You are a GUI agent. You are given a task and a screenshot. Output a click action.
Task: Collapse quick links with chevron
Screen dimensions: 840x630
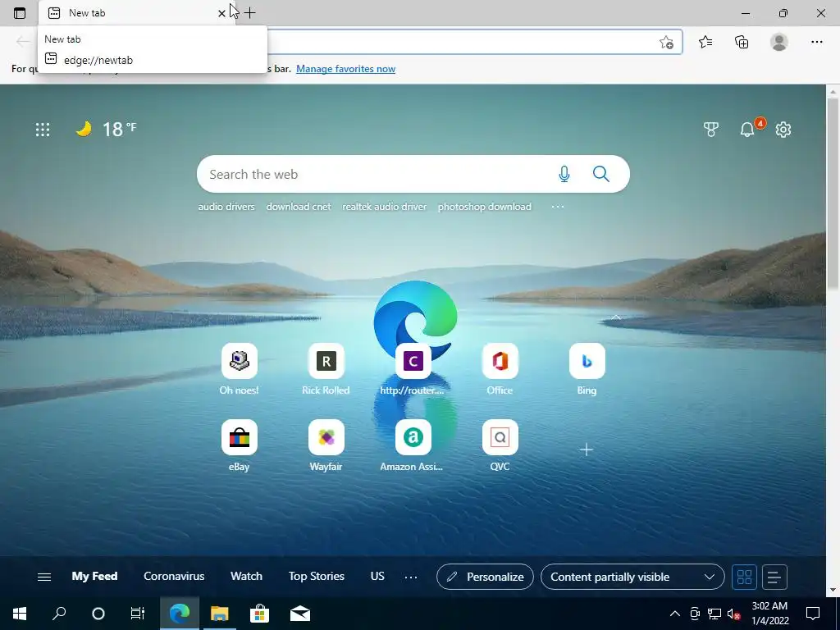click(616, 317)
